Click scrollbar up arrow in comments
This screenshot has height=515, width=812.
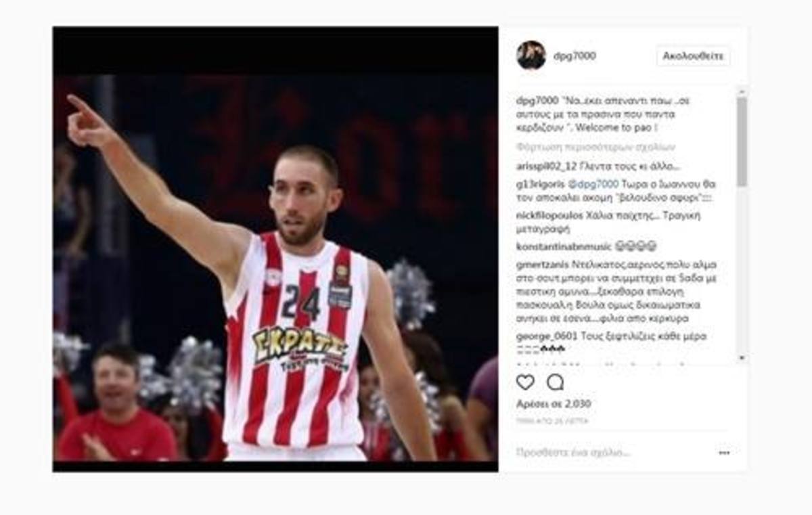point(742,91)
